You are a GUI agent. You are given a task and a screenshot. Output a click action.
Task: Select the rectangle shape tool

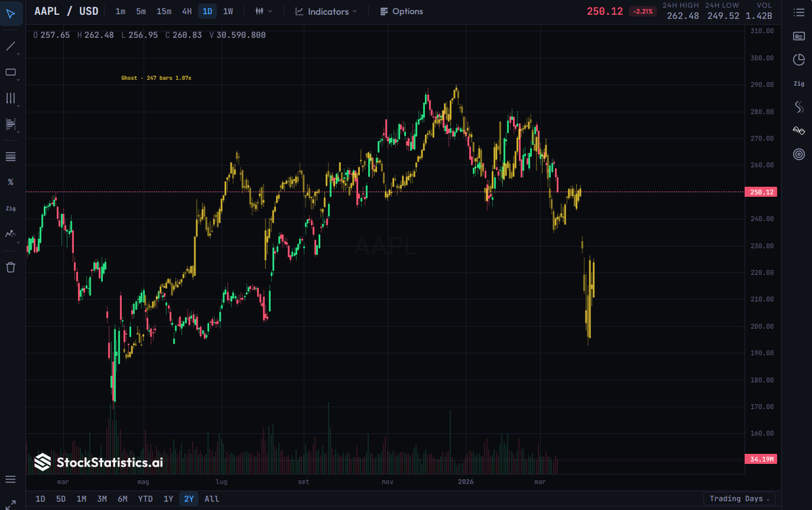click(11, 72)
